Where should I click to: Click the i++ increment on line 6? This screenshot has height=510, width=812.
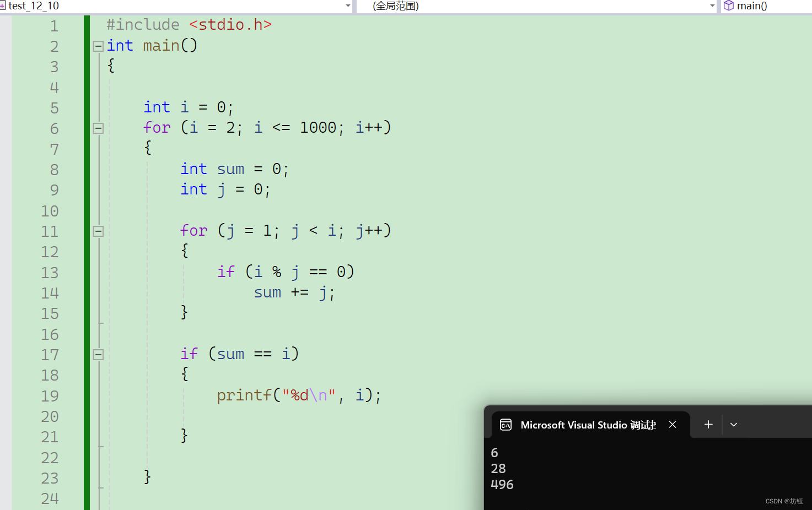[x=369, y=128]
